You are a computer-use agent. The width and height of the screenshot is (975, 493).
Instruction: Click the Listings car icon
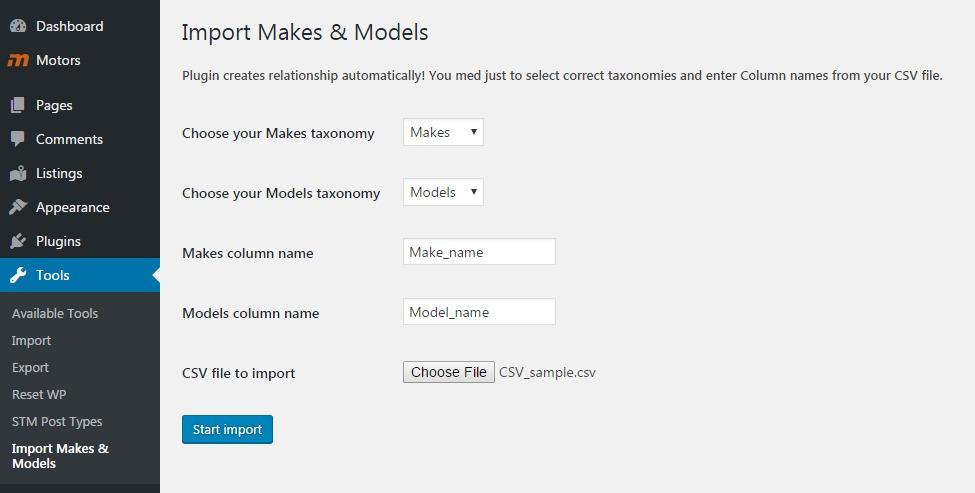point(18,173)
